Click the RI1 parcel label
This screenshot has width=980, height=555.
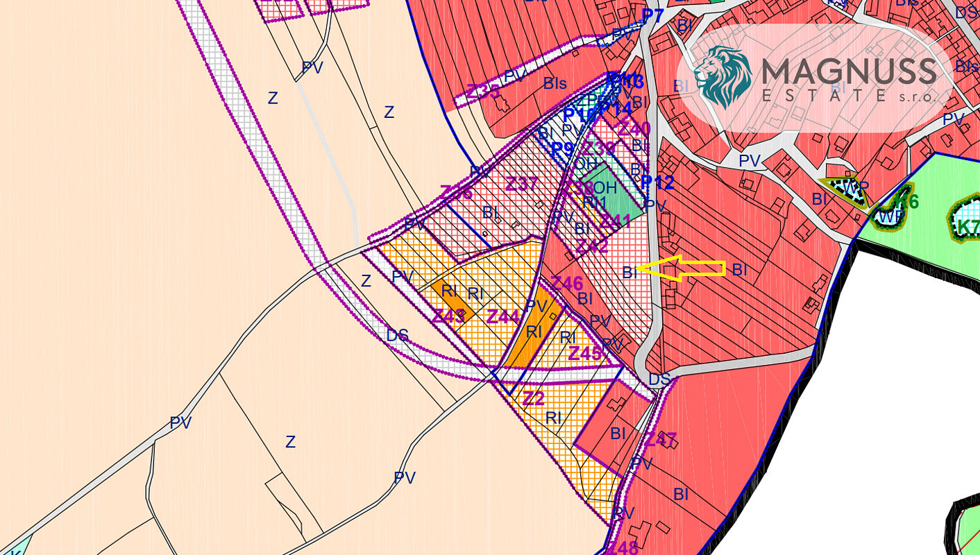[x=595, y=203]
